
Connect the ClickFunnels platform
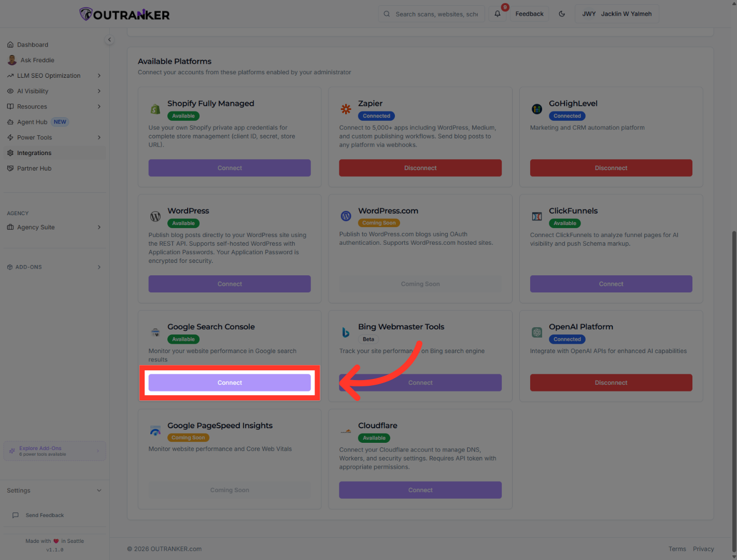click(611, 284)
